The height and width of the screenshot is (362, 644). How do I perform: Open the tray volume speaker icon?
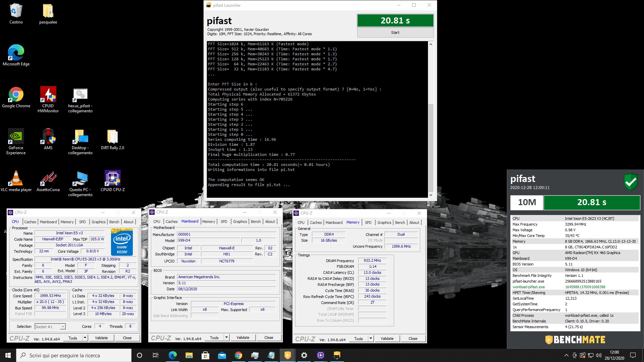point(599,355)
